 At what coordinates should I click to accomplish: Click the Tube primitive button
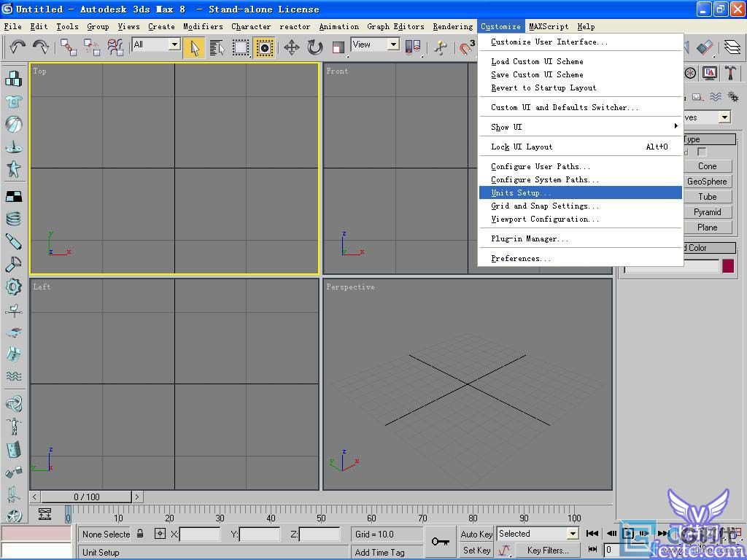pos(708,197)
